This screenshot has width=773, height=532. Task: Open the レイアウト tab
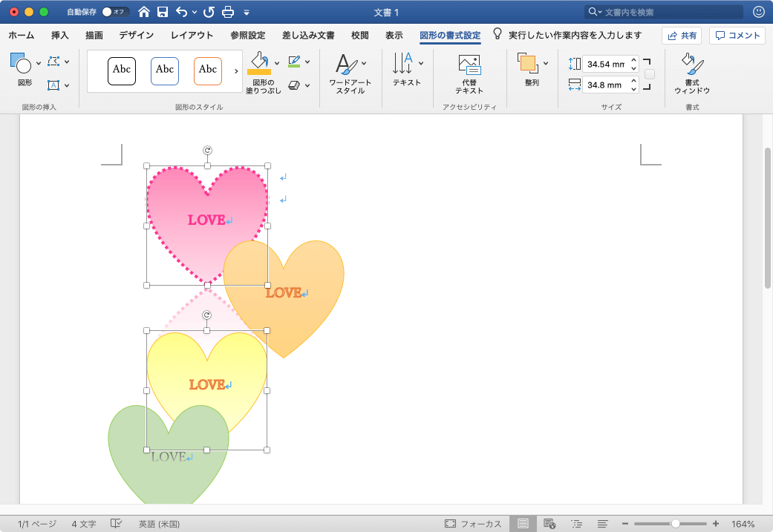192,35
